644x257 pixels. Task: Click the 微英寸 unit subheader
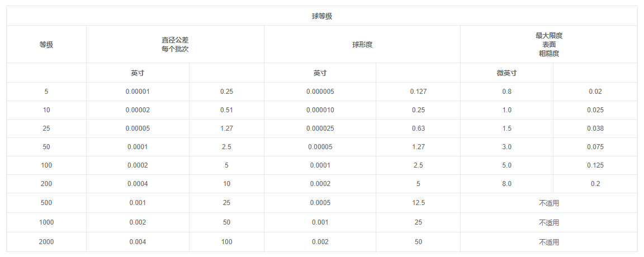pos(506,73)
